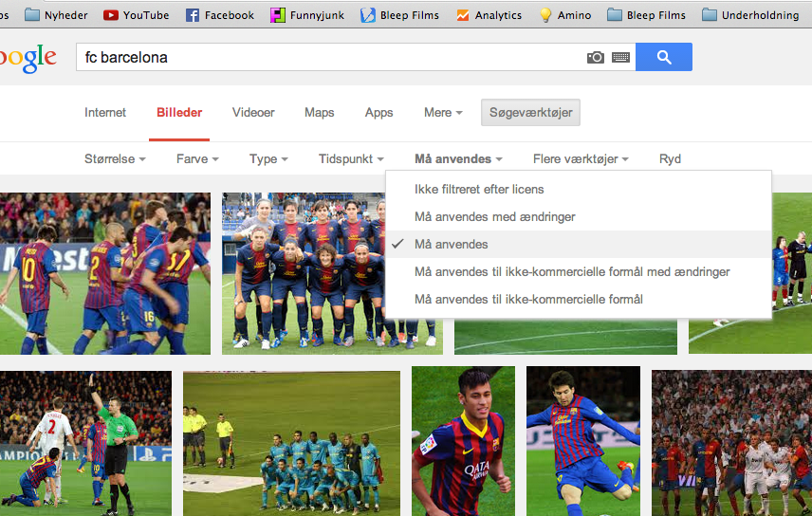Switch to the Maps tab
Image resolution: width=812 pixels, height=516 pixels.
(319, 113)
